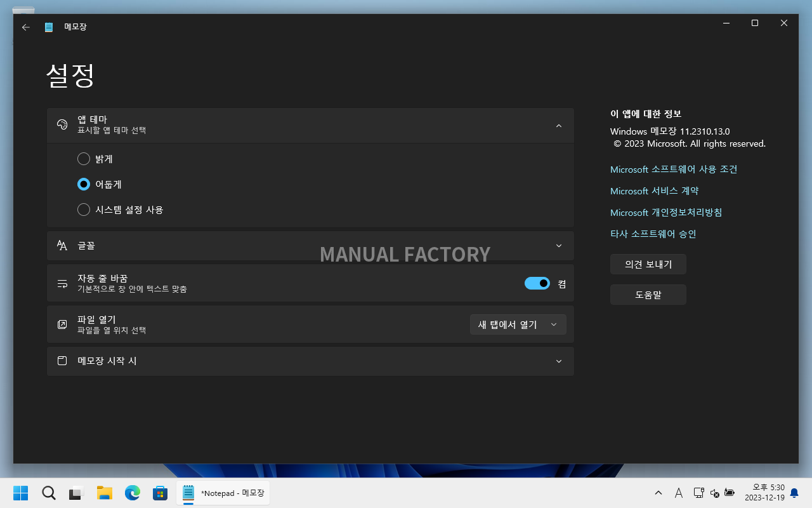Click the window icon beside 메모장 시작 시

(x=62, y=361)
